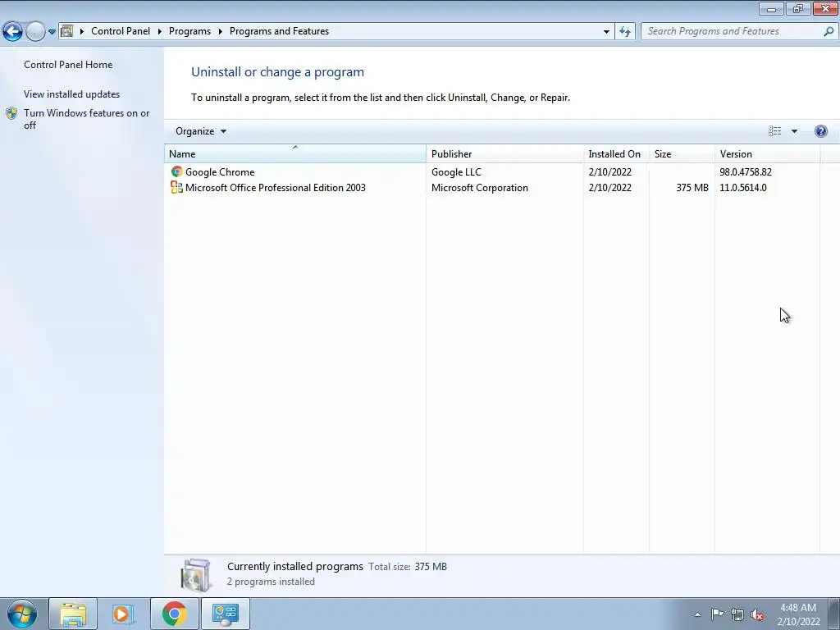Screen dimensions: 840x630
Task: Sort by the Installed On column header
Action: pyautogui.click(x=616, y=153)
